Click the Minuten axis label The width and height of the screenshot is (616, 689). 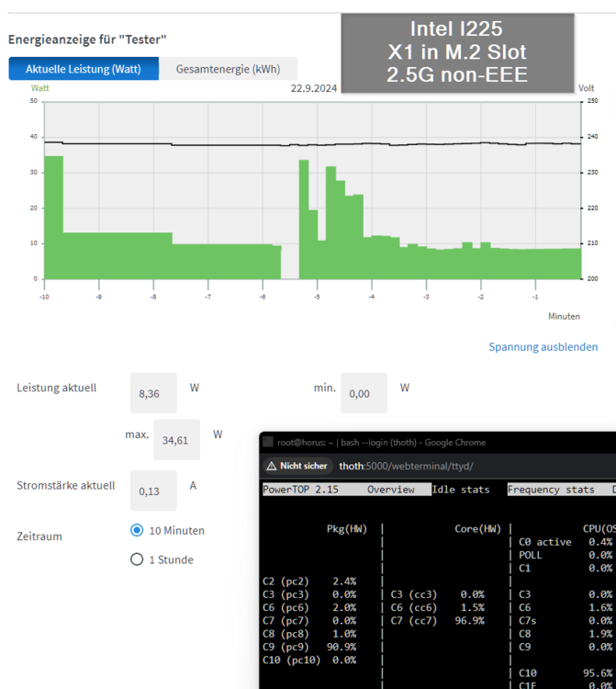tap(564, 316)
